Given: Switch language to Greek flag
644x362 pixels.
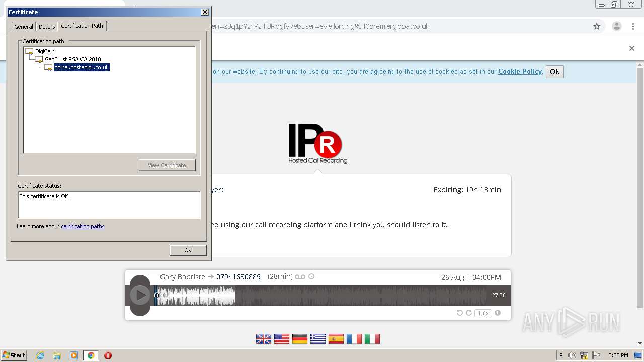Looking at the screenshot, I should 318,339.
